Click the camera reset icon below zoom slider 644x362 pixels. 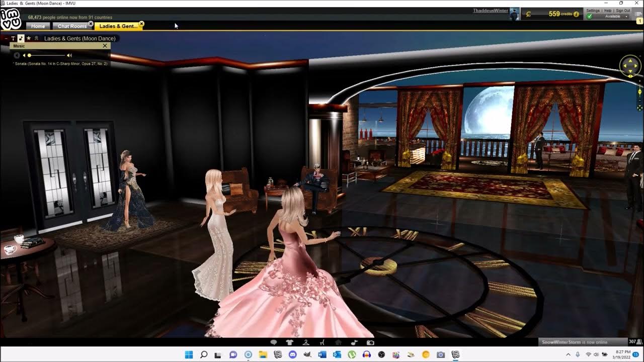click(639, 108)
